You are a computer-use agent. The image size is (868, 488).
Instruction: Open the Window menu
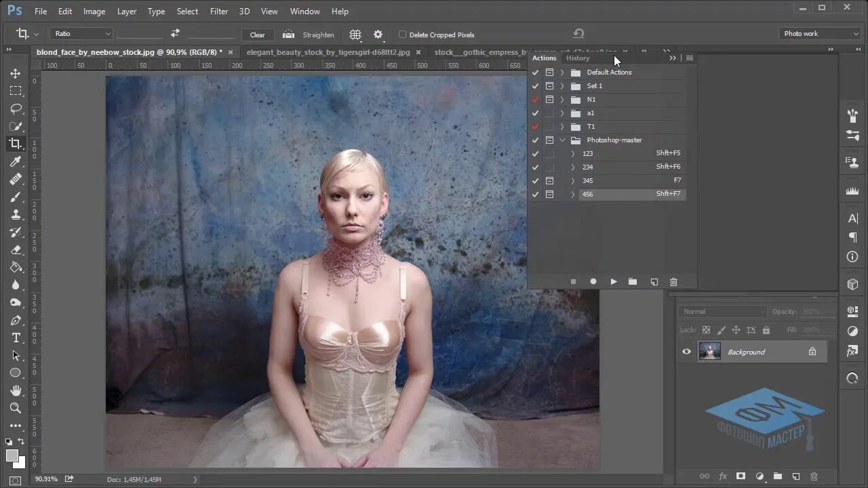click(305, 12)
